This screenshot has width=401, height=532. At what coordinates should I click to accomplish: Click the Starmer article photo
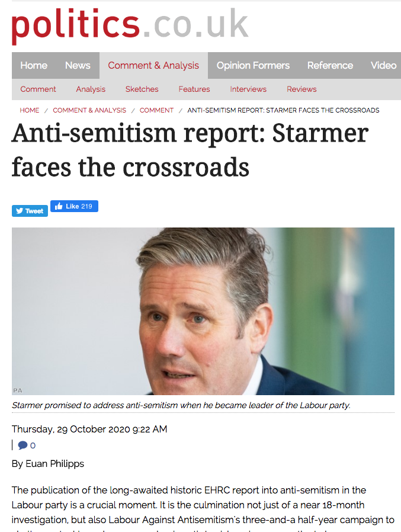(203, 311)
